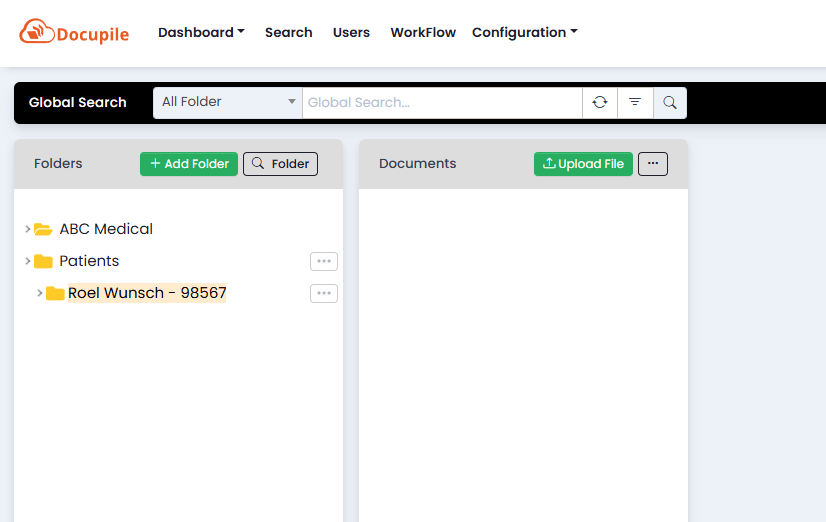Click the refresh icon in Global Search

[600, 102]
